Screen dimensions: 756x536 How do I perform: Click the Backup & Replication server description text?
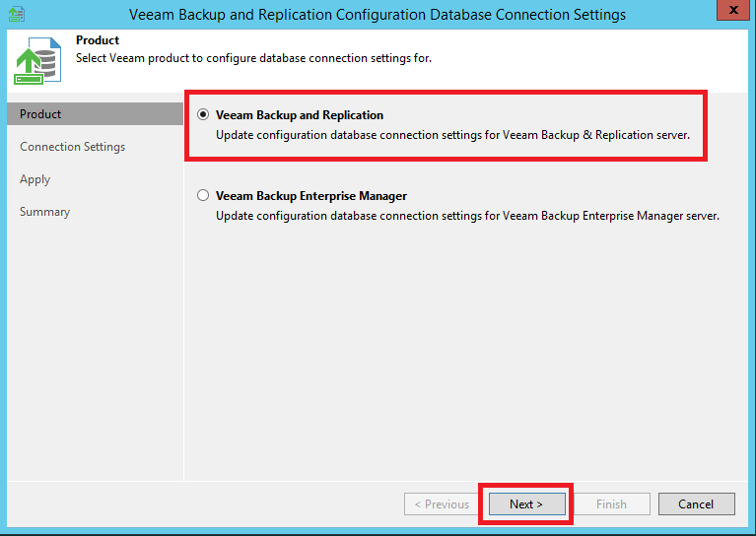(x=452, y=135)
